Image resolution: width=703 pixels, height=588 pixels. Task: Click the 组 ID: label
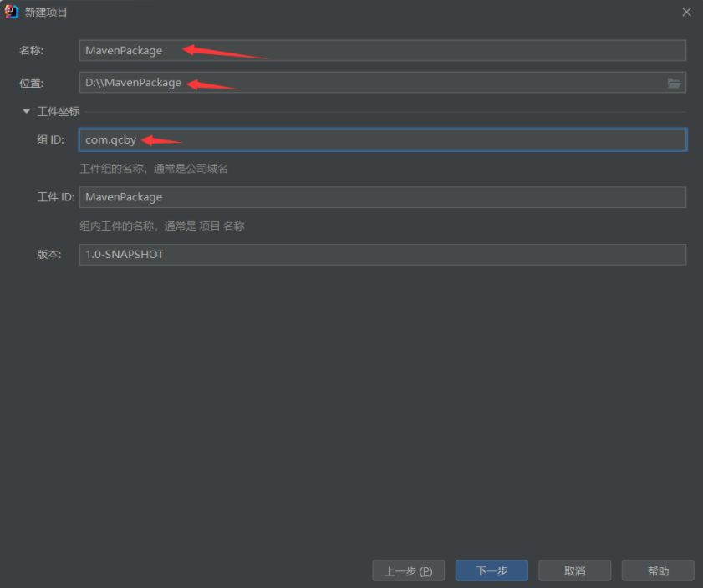(x=51, y=139)
